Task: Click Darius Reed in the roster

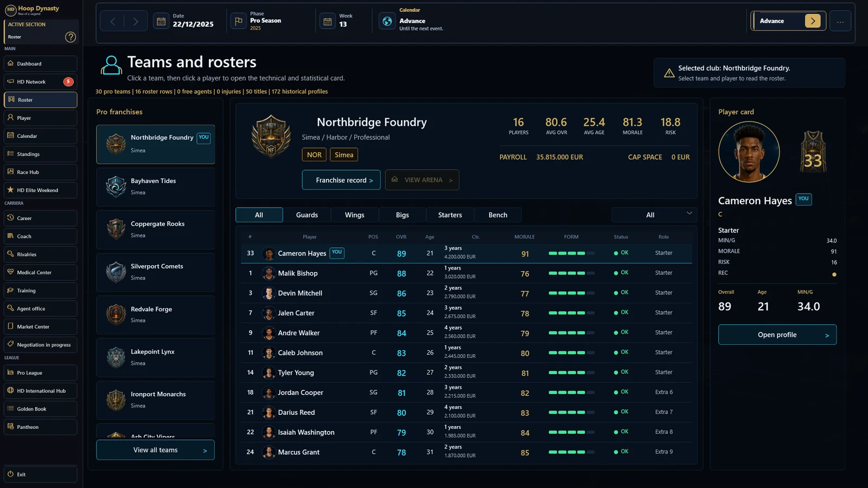Action: 467,412
